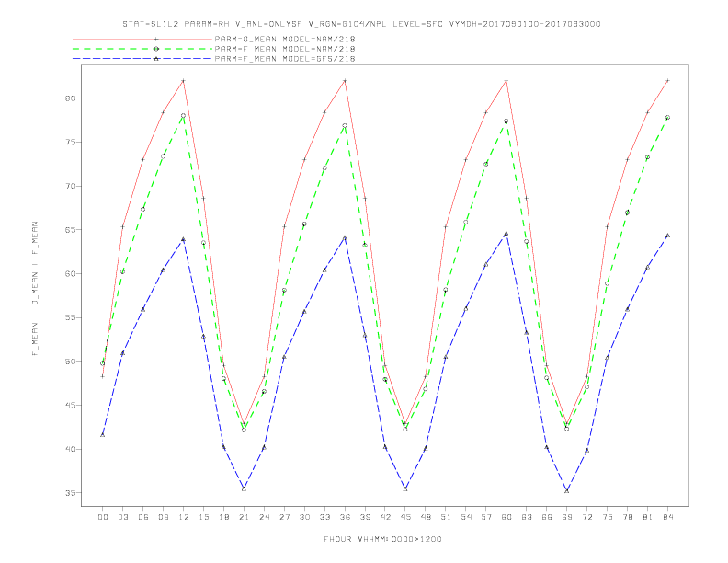Click x-axis forecast hour label 21
Screen dimensions: 728x563
[x=244, y=517]
